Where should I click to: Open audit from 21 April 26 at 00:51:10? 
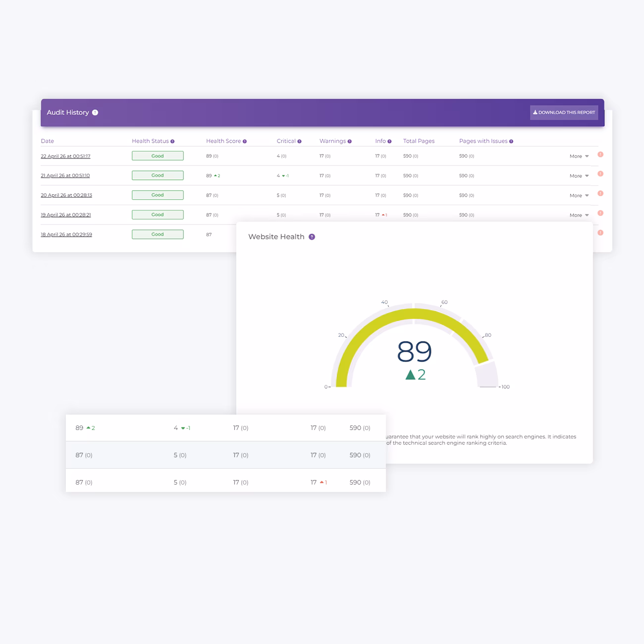(x=65, y=175)
